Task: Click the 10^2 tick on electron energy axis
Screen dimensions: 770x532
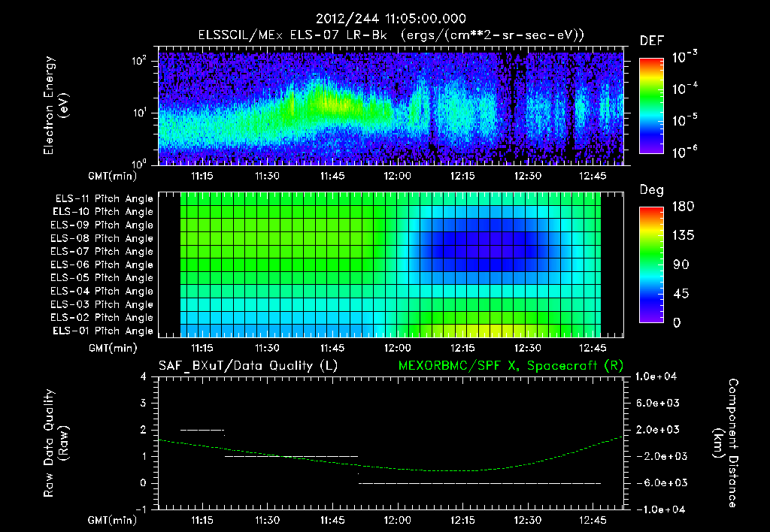Action: click(139, 61)
